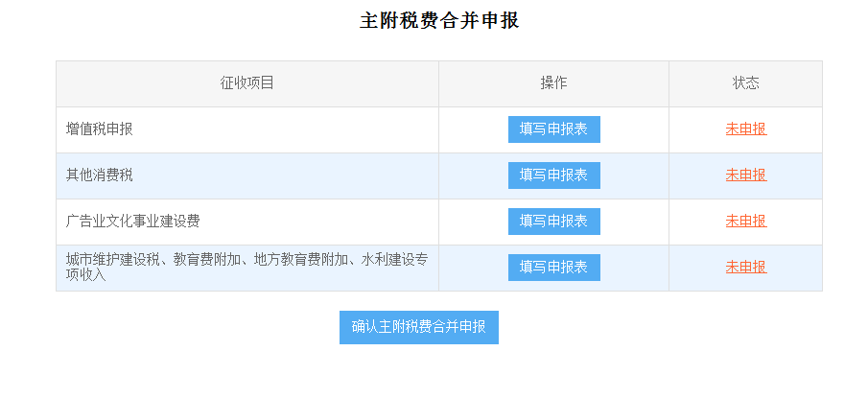Viewport: 868px width, 398px height.
Task: Click the 其他消费税 item label
Action: [99, 175]
